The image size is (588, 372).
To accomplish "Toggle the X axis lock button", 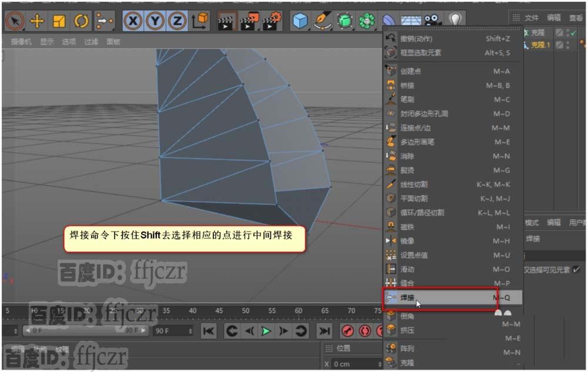I will click(x=132, y=19).
